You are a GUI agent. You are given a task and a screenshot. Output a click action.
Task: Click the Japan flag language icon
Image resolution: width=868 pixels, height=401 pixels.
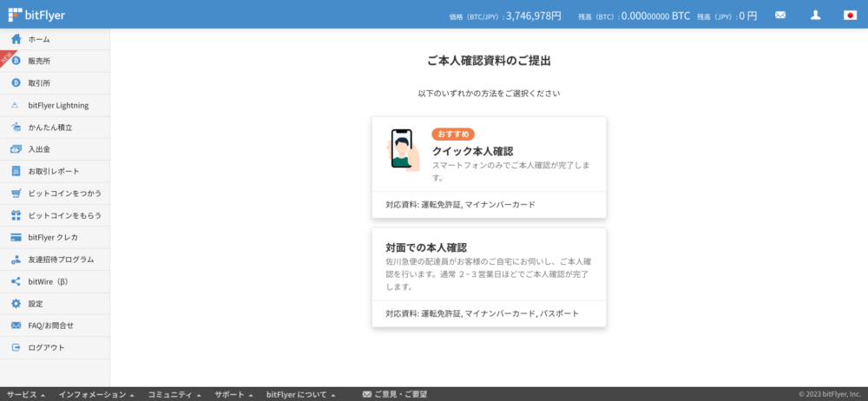pyautogui.click(x=850, y=15)
